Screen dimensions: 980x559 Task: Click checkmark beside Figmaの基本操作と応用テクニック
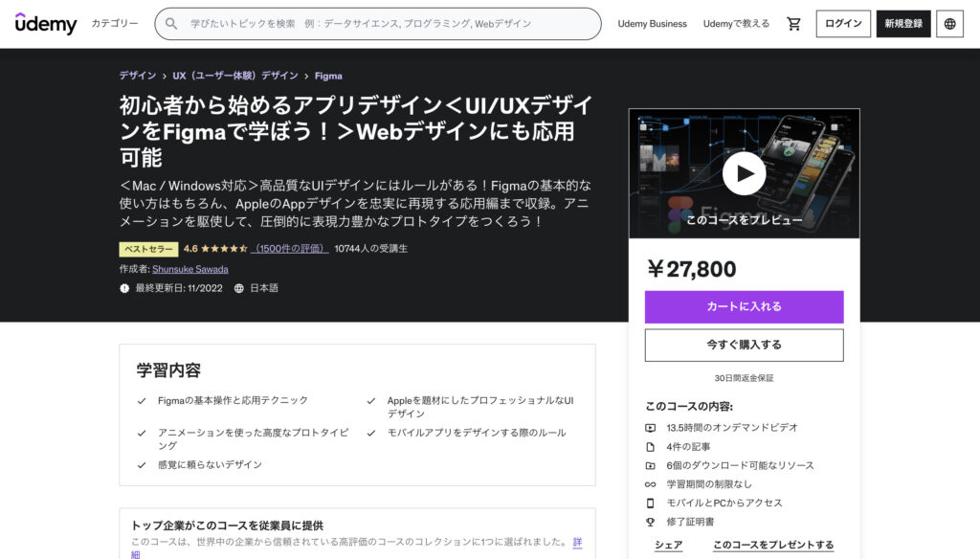pos(142,401)
